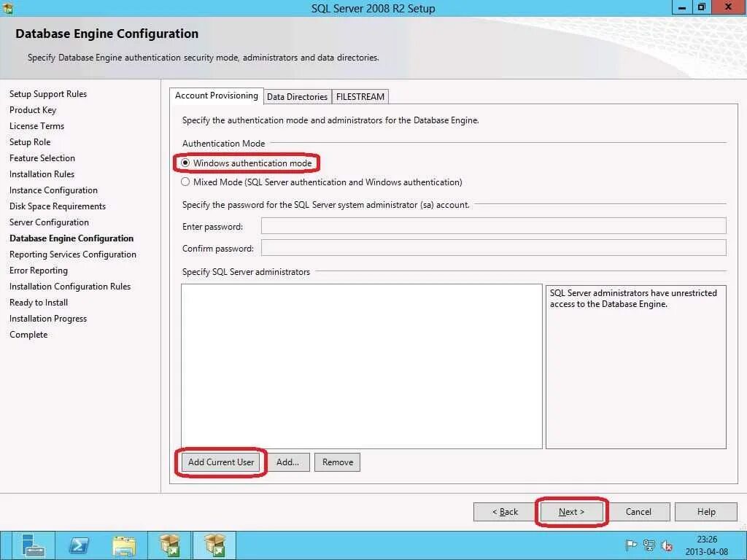The height and width of the screenshot is (560, 747).
Task: Click the SQL Server administrators list box
Action: [362, 366]
